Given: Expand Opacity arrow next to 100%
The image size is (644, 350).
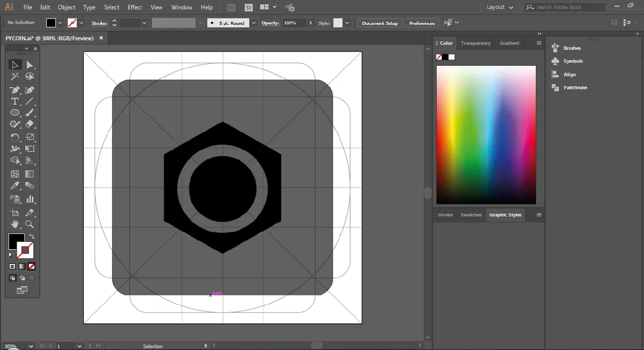Looking at the screenshot, I should pos(311,23).
